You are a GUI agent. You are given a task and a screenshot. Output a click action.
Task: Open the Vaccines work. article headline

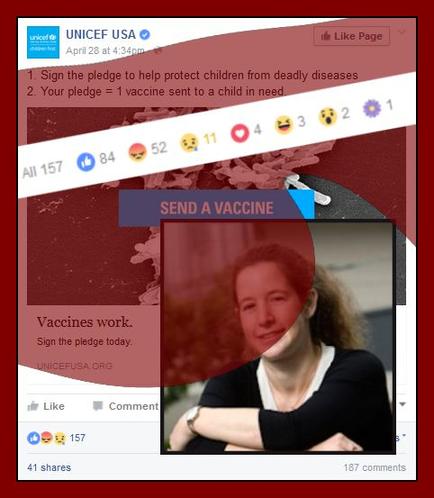(85, 322)
